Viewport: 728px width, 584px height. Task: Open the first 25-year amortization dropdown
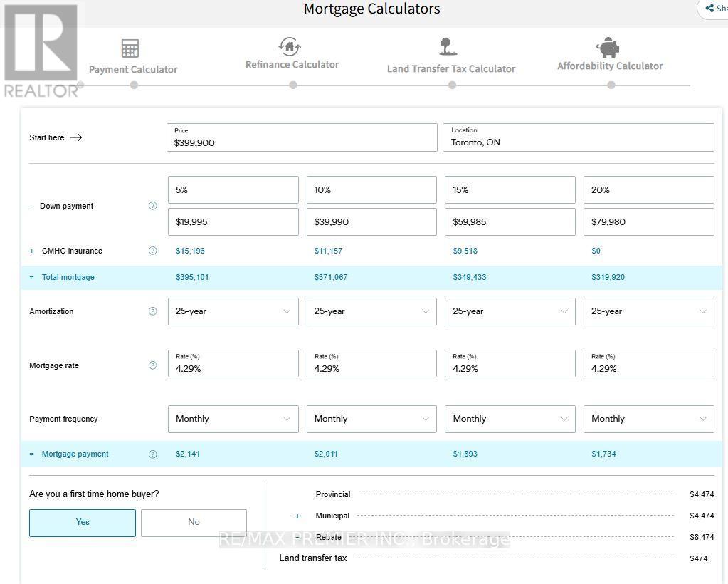(x=233, y=311)
